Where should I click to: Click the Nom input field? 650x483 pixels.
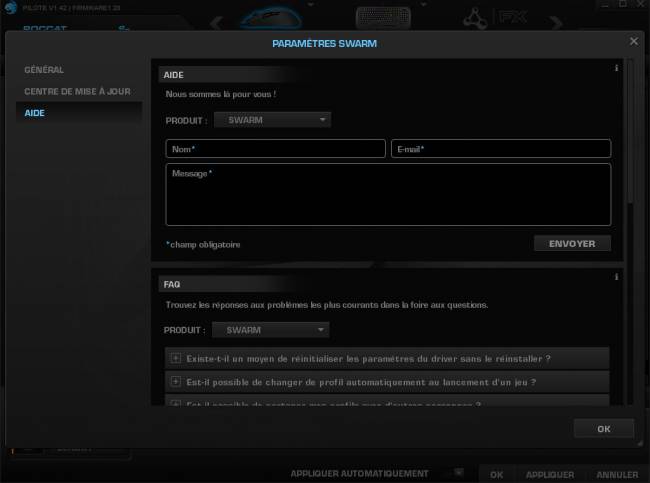[275, 149]
